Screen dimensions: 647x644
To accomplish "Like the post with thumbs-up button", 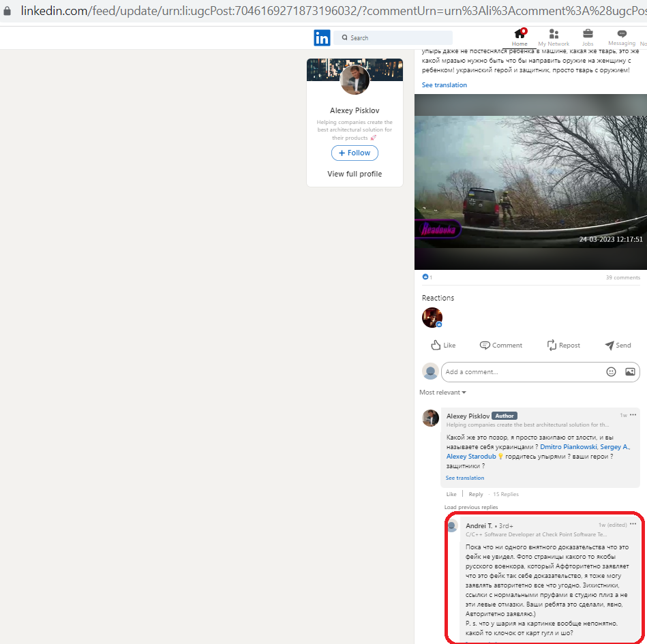I will (x=443, y=345).
